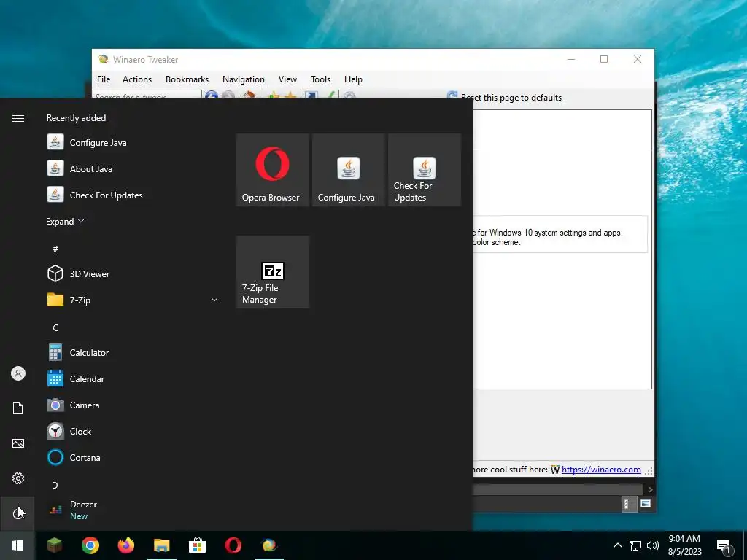The height and width of the screenshot is (560, 747).
Task: Open the Calendar app
Action: (133, 378)
